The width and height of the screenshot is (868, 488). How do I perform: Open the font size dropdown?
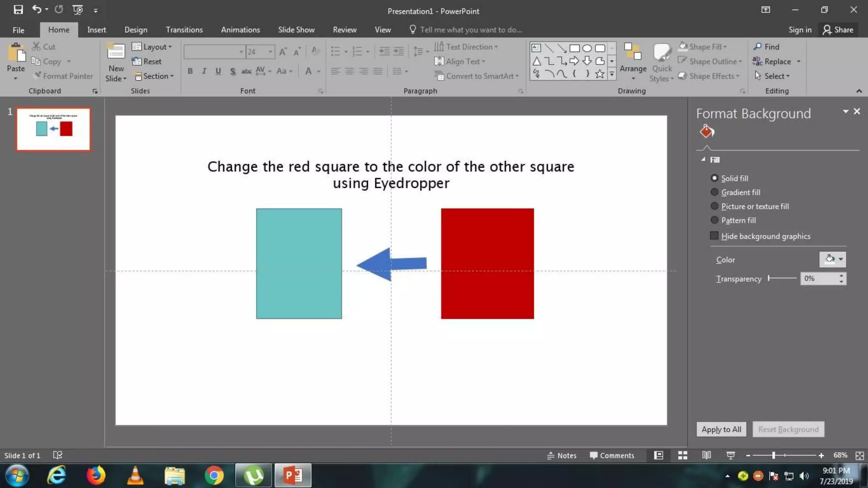(270, 52)
